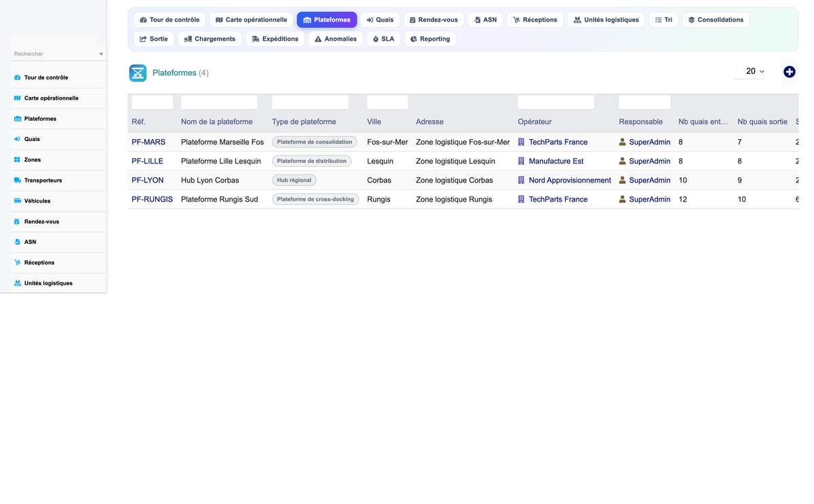This screenshot has height=504, width=814.
Task: Click the Tour de contrôle sidebar icon
Action: (x=18, y=77)
